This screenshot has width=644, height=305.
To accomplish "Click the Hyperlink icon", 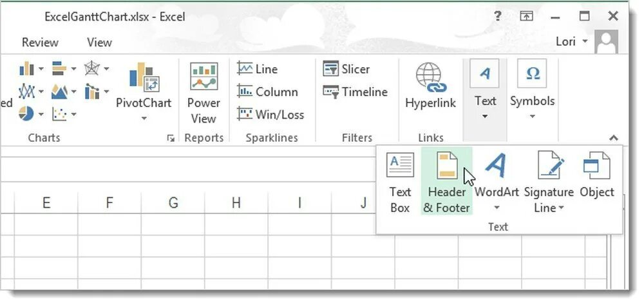I will coord(430,85).
